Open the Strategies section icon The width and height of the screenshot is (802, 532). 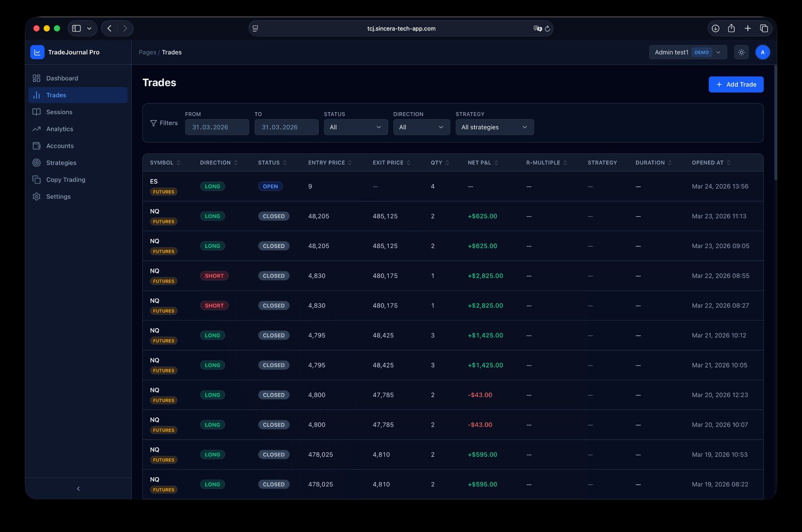point(36,162)
